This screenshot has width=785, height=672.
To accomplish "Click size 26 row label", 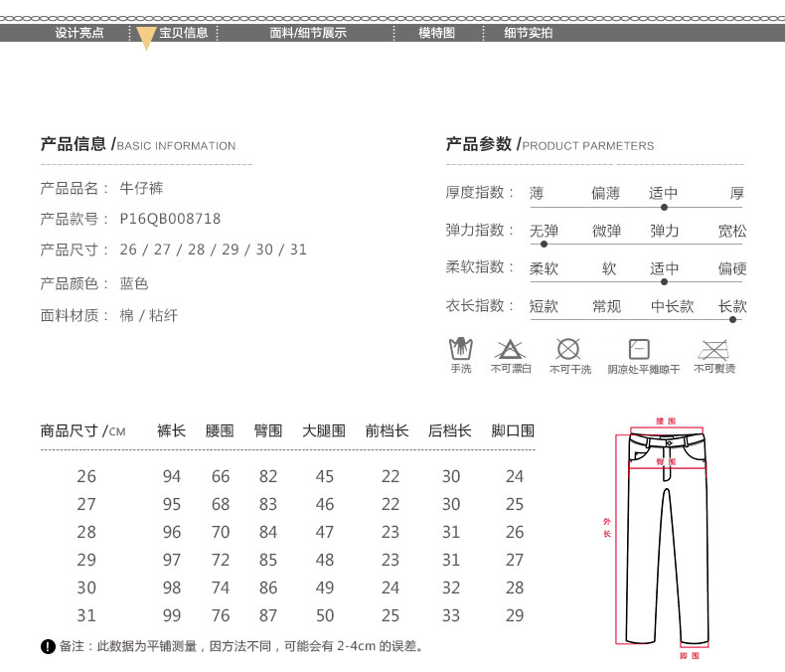I will (86, 476).
